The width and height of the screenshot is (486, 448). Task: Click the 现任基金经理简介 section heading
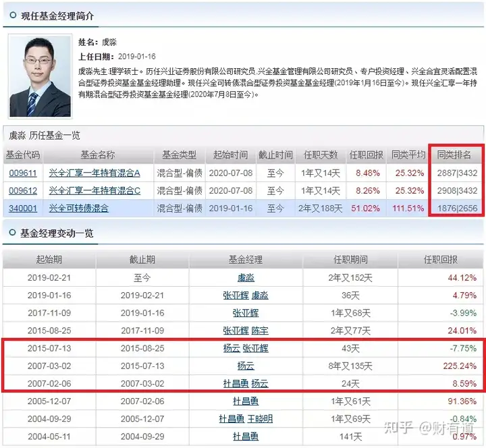(57, 16)
